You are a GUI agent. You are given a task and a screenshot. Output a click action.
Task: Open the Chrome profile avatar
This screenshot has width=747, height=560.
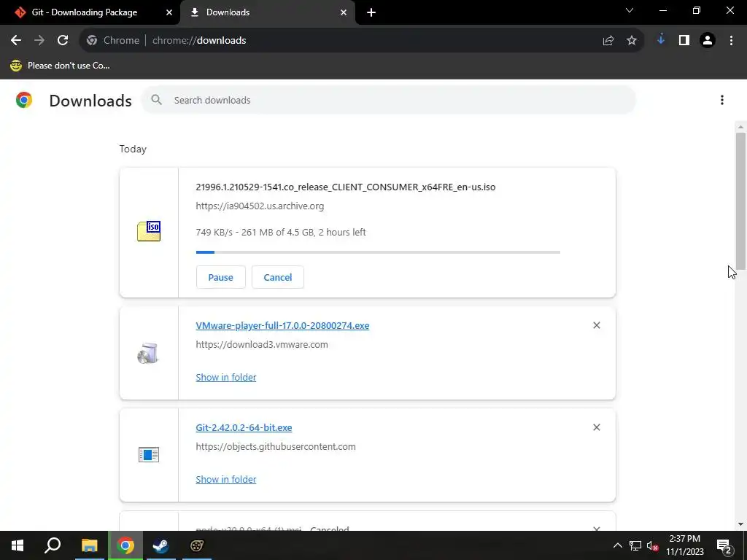(708, 41)
